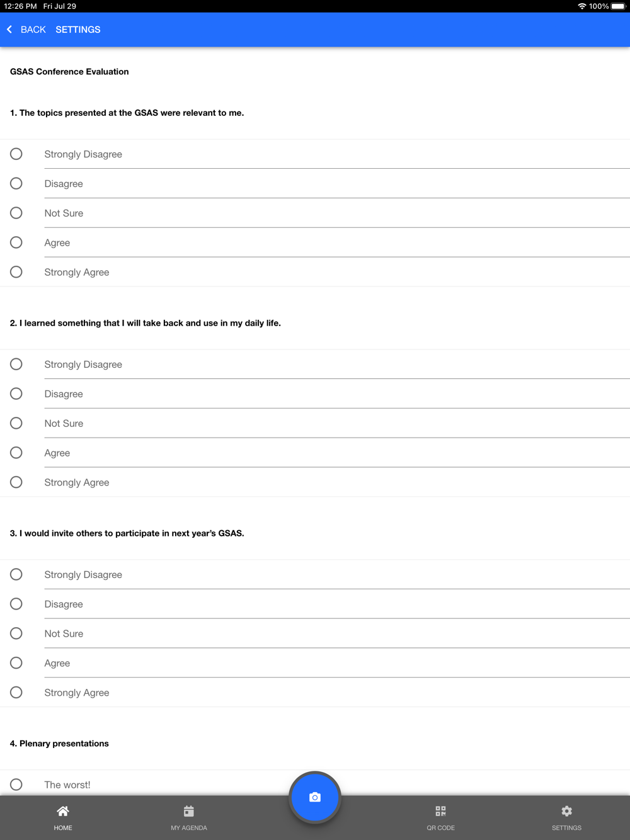This screenshot has height=840, width=630.
Task: Open My Agenda calendar icon
Action: (x=189, y=811)
